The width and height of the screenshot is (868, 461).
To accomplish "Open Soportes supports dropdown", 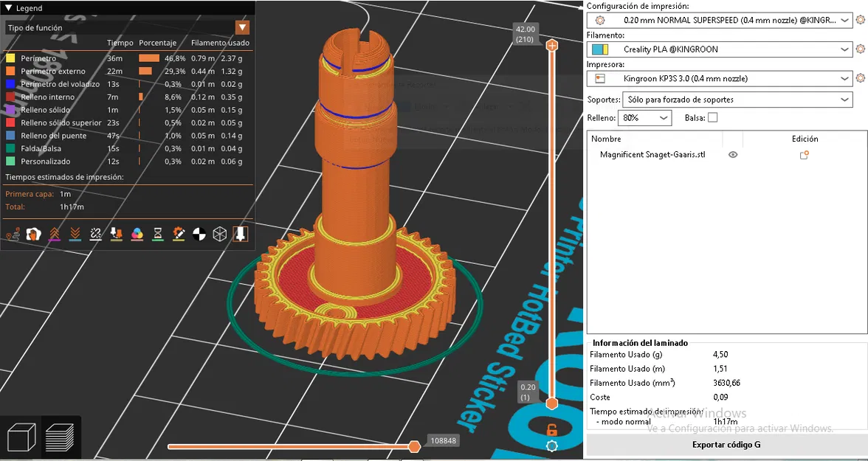I will [737, 100].
